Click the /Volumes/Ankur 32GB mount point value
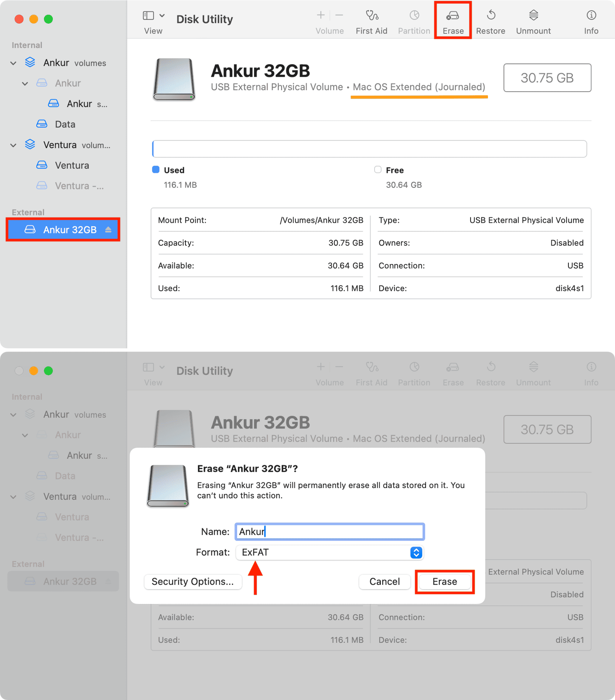 point(321,220)
